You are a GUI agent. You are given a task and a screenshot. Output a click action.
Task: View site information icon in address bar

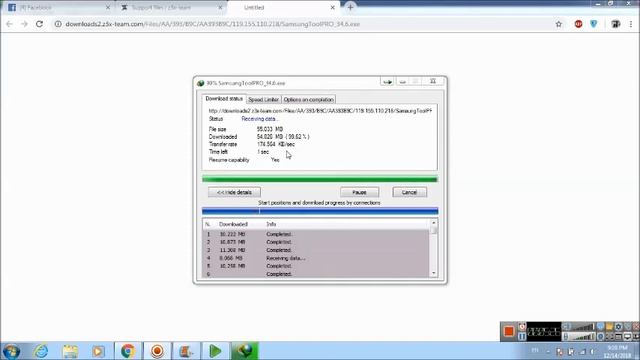(x=58, y=24)
